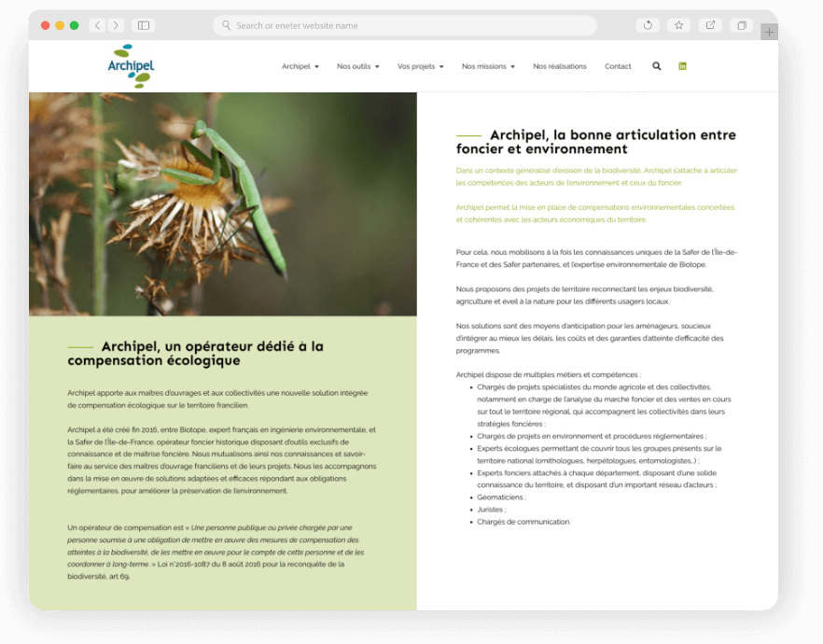Expand the Nos missions menu dropdown
Viewport: 823px width, 644px height.
488,66
